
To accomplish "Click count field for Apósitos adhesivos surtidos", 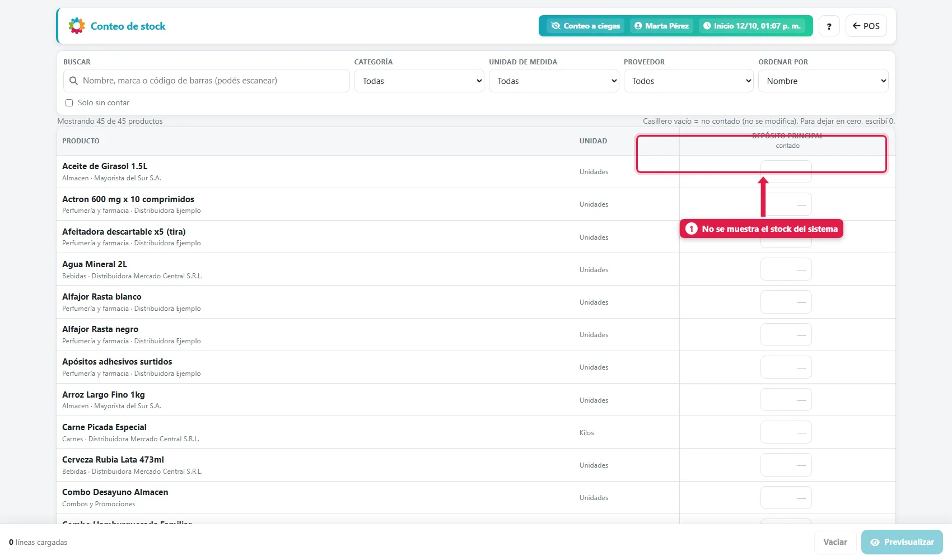I will point(786,367).
